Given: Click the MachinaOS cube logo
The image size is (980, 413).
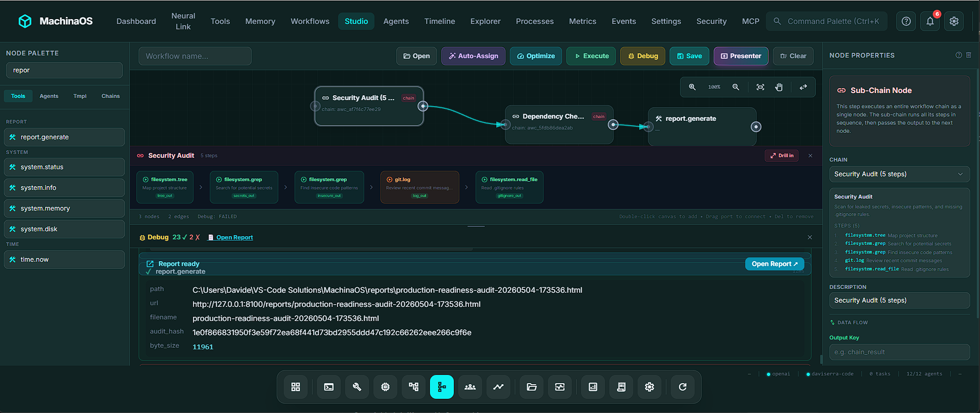Looking at the screenshot, I should click(25, 21).
